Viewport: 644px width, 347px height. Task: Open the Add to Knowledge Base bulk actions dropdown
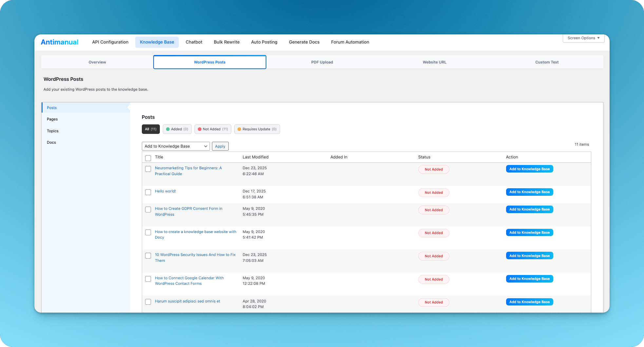(176, 146)
